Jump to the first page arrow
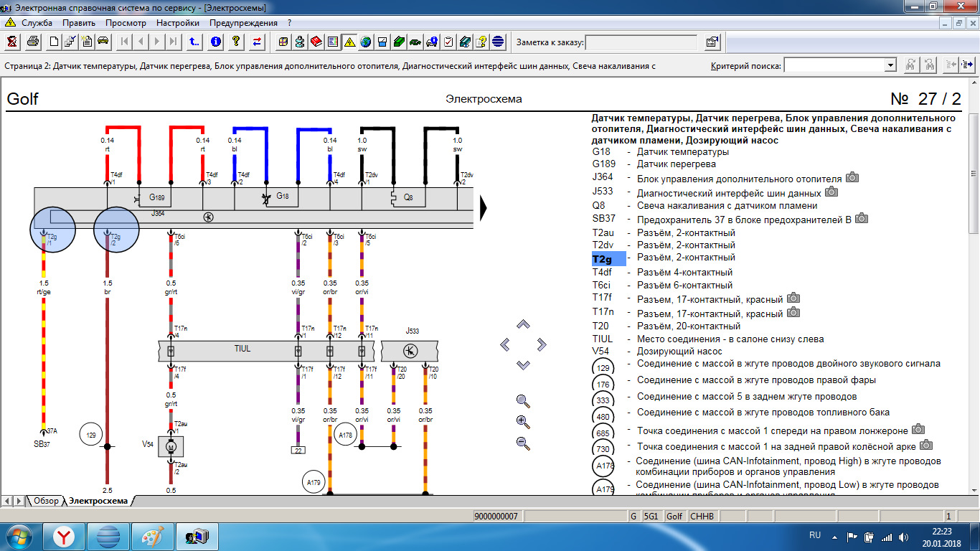The height and width of the screenshot is (551, 980). pyautogui.click(x=125, y=42)
